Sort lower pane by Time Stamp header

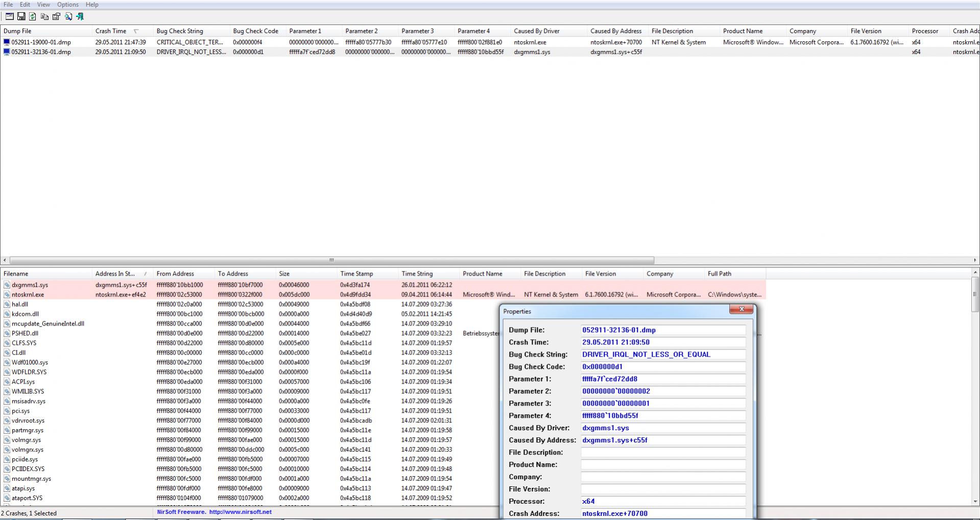[x=368, y=274]
